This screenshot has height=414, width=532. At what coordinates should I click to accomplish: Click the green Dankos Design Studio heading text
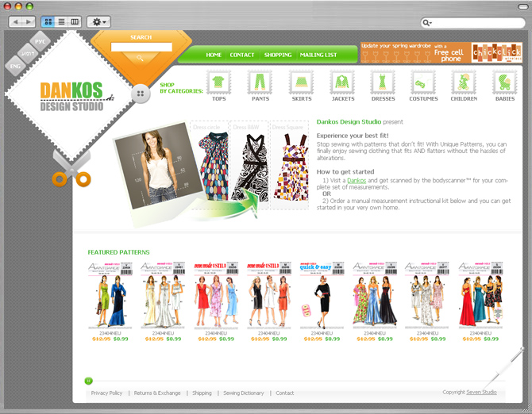point(349,121)
